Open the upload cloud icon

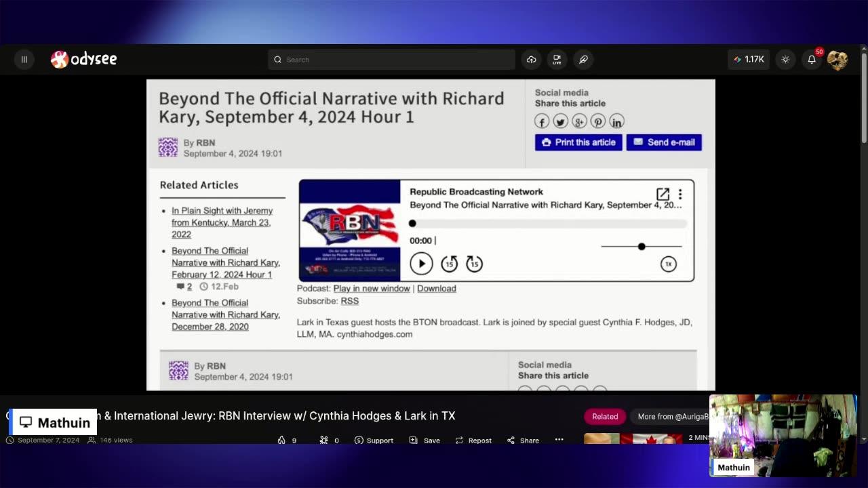(x=531, y=60)
